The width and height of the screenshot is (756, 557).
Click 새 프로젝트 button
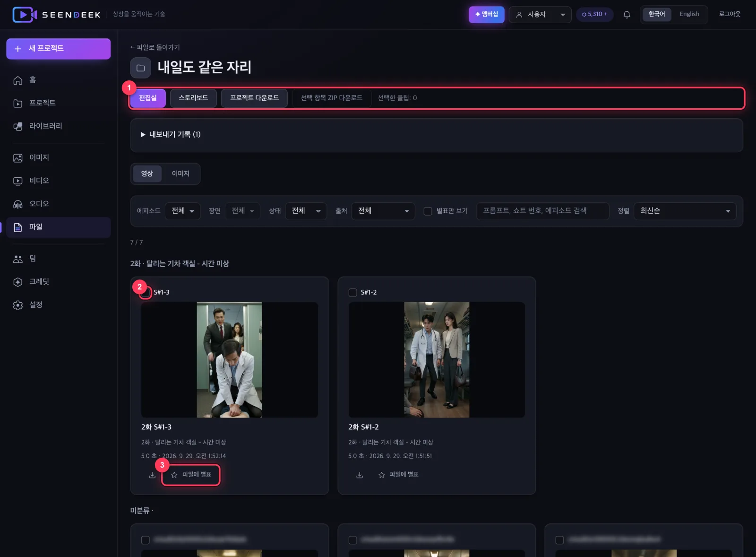59,49
